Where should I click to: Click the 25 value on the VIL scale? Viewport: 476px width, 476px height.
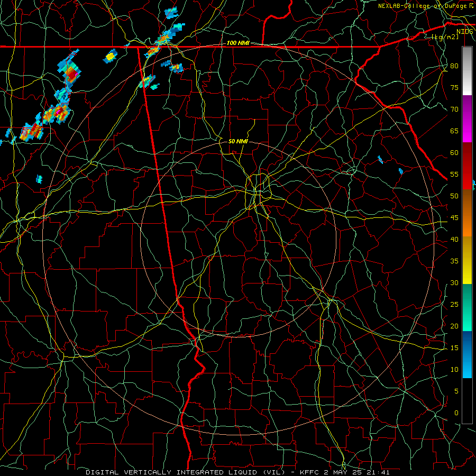click(454, 305)
